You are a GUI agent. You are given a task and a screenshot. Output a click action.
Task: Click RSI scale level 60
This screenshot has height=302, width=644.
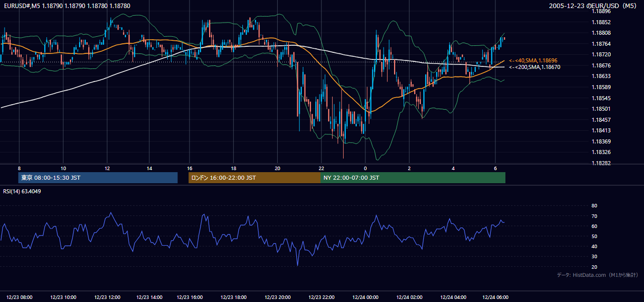coord(594,226)
